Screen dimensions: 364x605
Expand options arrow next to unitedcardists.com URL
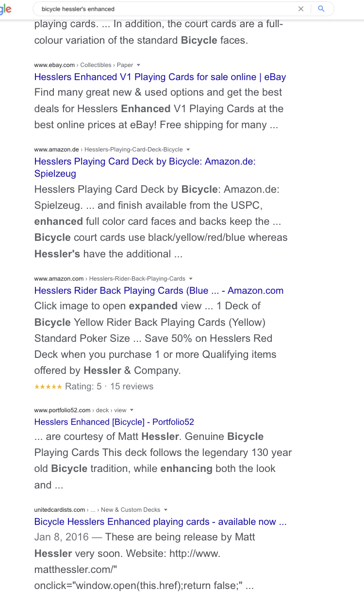click(x=165, y=510)
